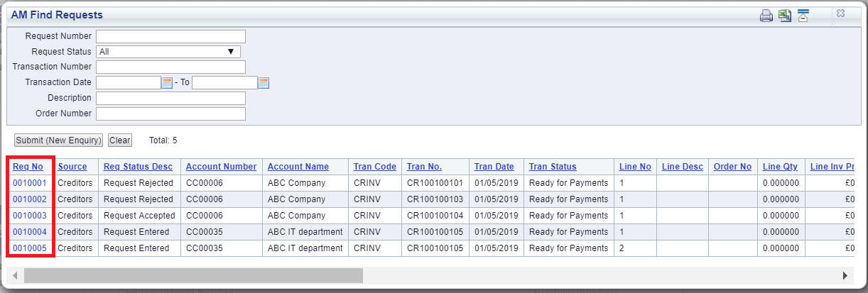Click the horizontal scrollbar left arrow
This screenshot has width=868, height=293.
point(16,275)
